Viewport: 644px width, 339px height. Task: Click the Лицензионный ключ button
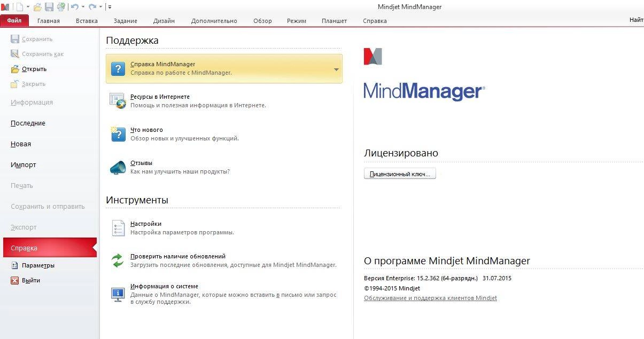pyautogui.click(x=400, y=174)
